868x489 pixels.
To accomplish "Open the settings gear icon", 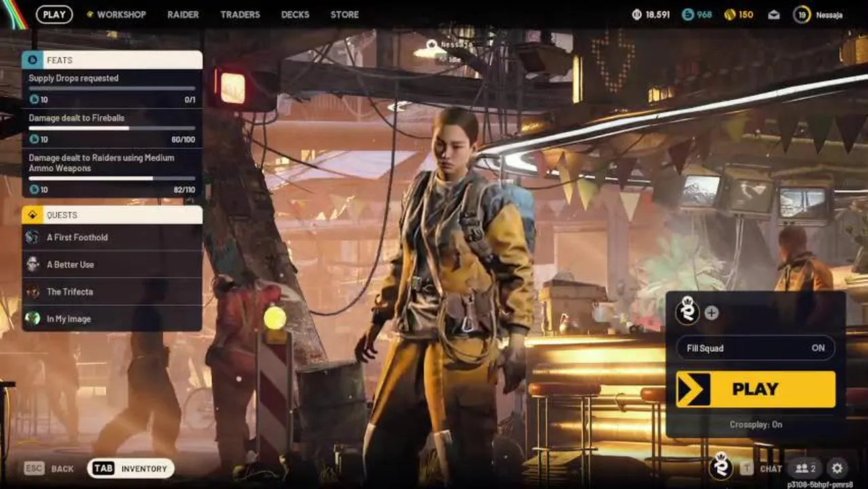I will click(837, 468).
